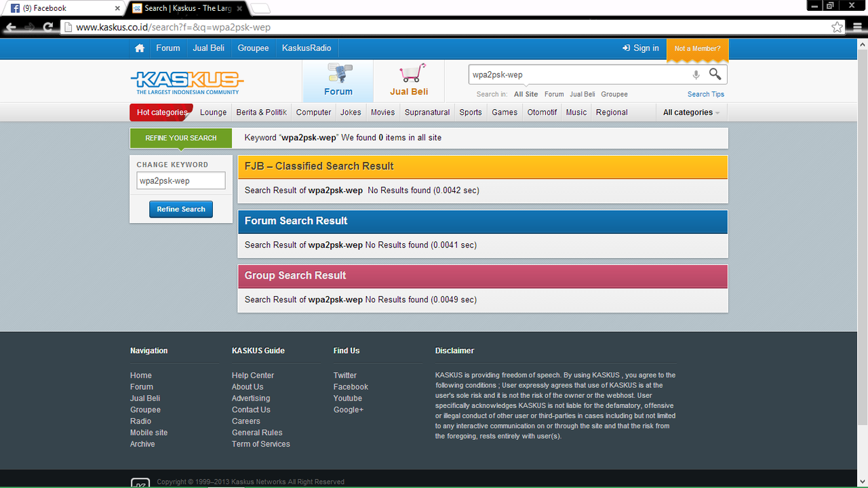Image resolution: width=868 pixels, height=488 pixels.
Task: Reload the page in the browser
Action: coord(47,27)
